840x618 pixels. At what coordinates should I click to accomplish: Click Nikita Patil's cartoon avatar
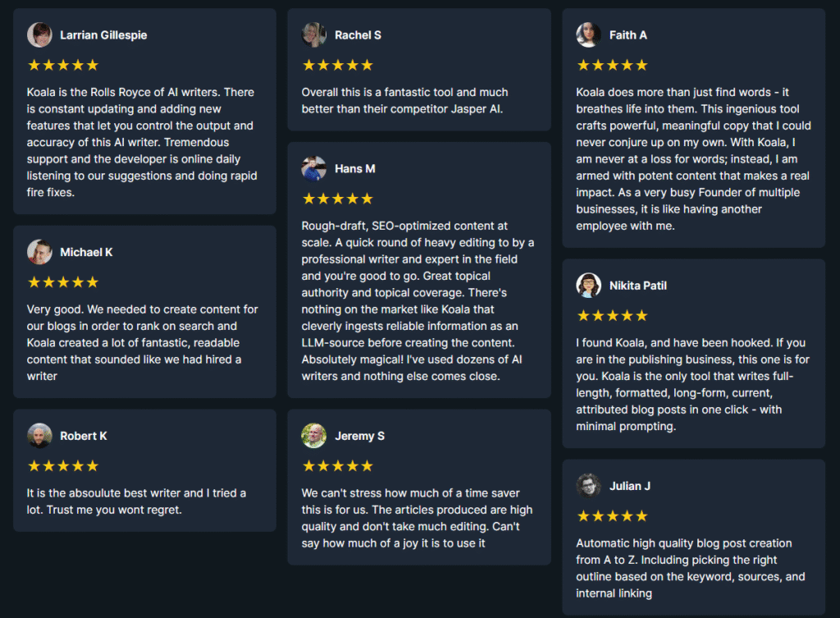click(589, 285)
